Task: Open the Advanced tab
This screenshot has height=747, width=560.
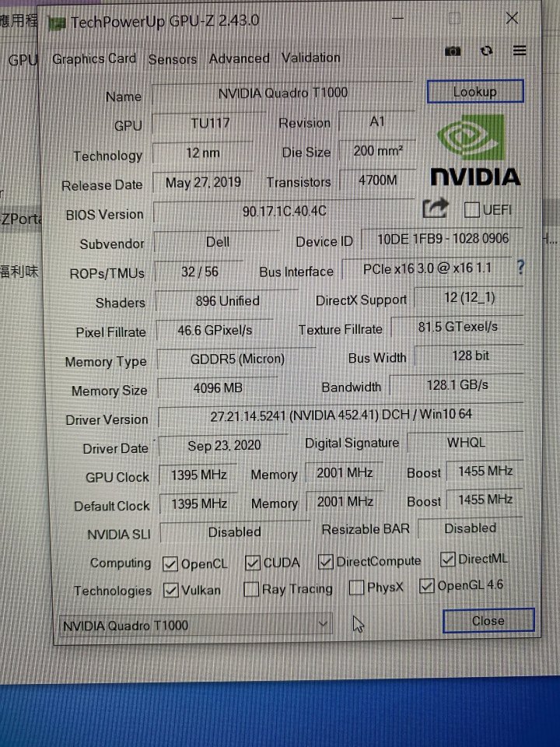Action: [x=239, y=58]
